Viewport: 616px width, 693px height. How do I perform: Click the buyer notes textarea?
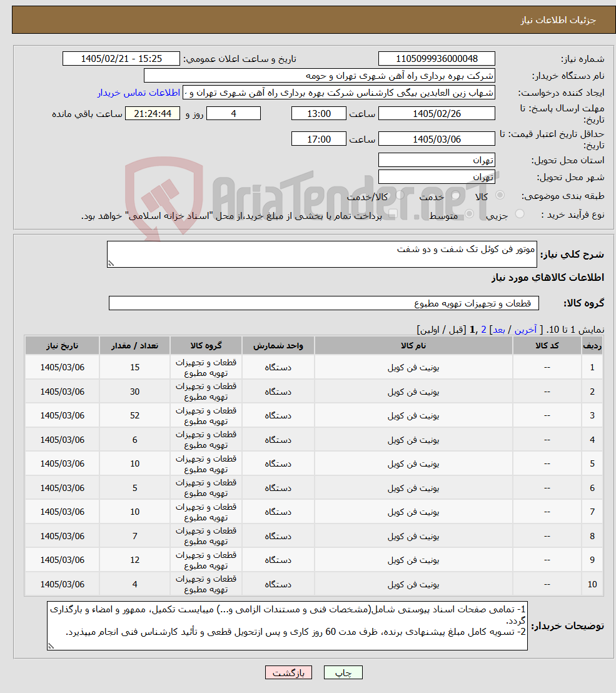pos(287,625)
